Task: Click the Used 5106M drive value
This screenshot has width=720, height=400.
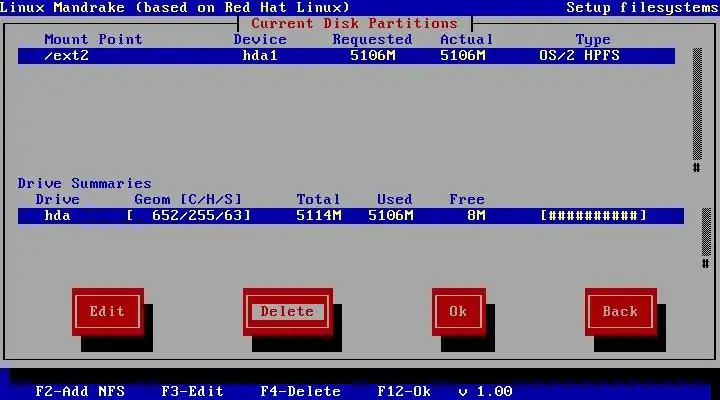Action: pos(391,216)
